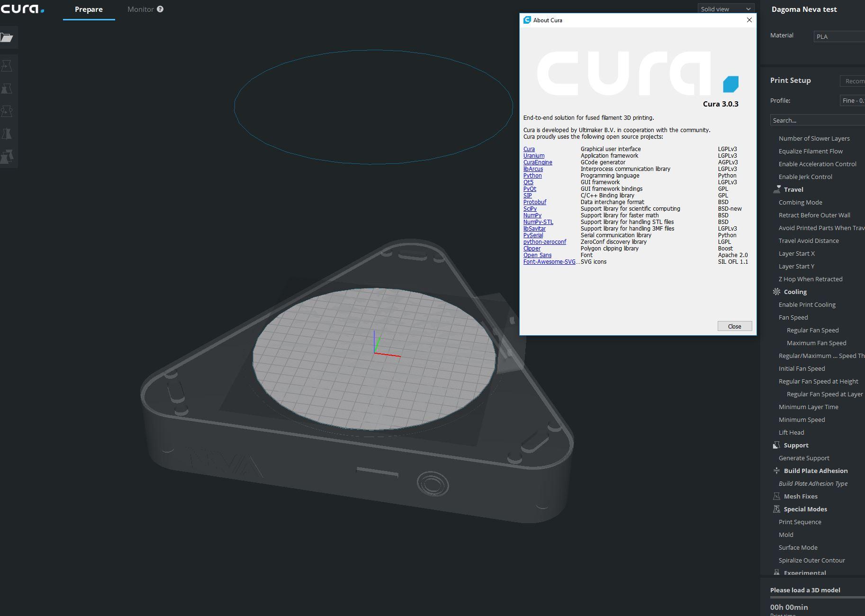Screen dimensions: 865x616
Task: Switch to the Monitor tab
Action: point(141,9)
